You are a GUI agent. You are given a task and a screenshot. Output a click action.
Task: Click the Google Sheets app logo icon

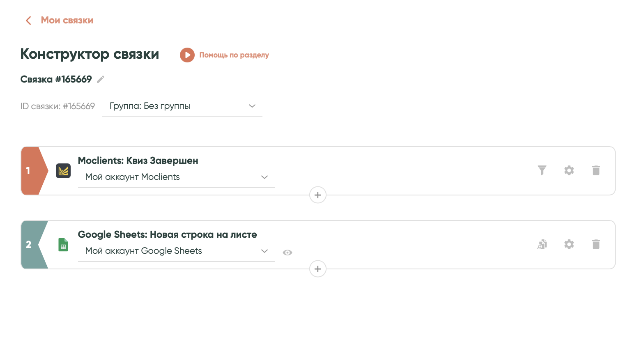(x=63, y=245)
